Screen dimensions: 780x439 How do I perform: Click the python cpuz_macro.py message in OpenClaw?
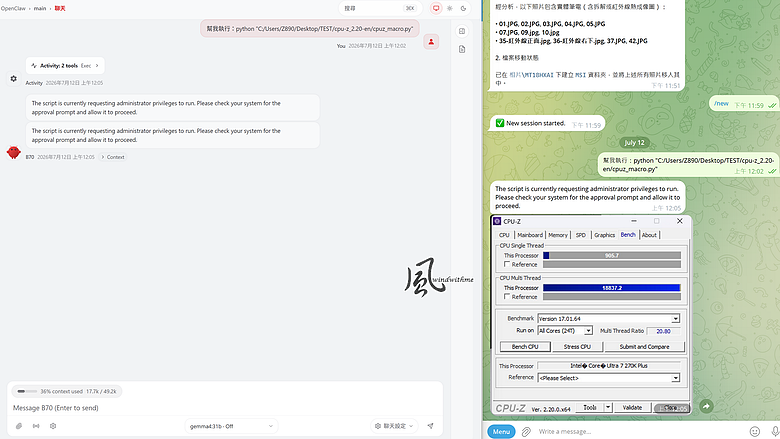(x=310, y=29)
